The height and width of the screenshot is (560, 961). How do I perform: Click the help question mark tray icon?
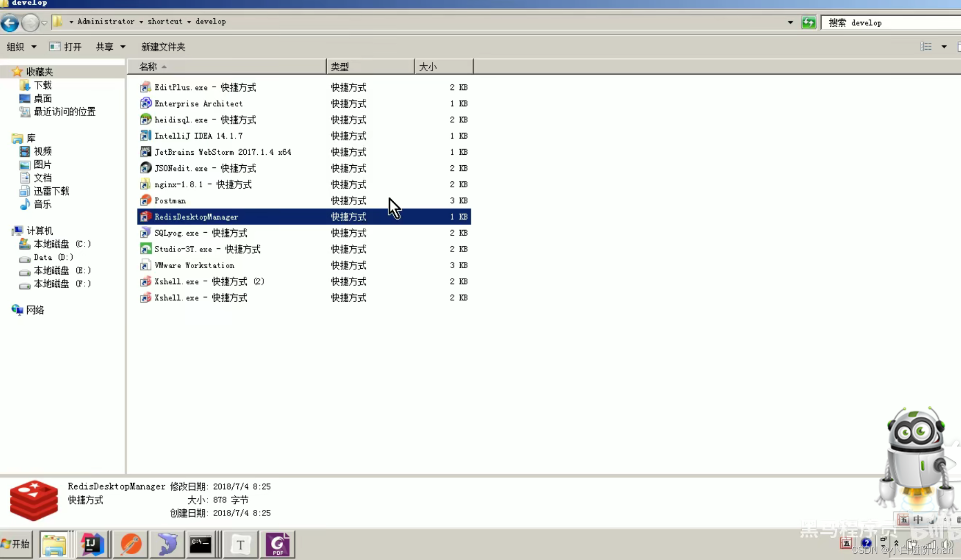[866, 544]
